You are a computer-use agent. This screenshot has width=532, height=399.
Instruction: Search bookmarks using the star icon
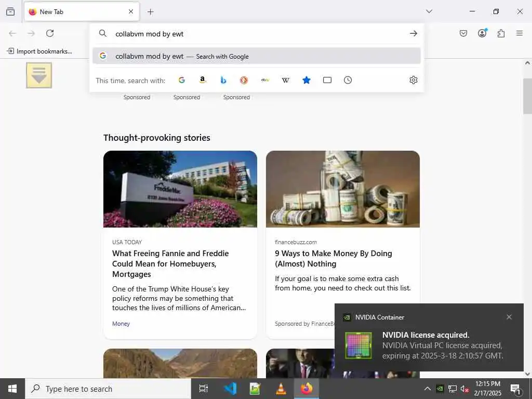(307, 80)
